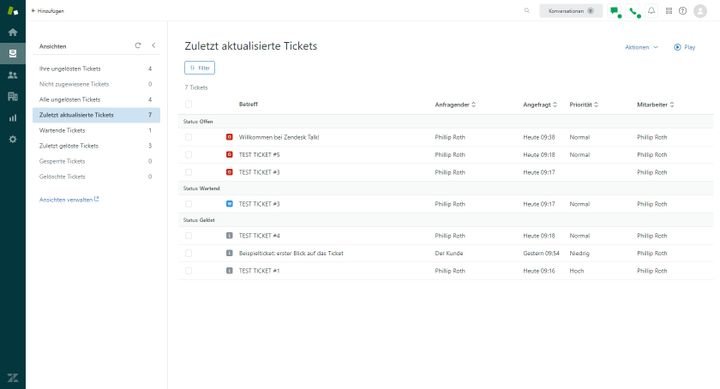Open ticket TEST TICKET #4
The image size is (720, 389).
[259, 235]
